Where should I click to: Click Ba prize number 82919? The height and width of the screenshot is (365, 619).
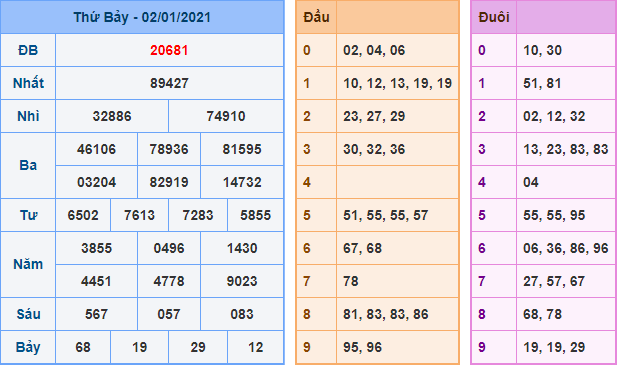point(169,182)
